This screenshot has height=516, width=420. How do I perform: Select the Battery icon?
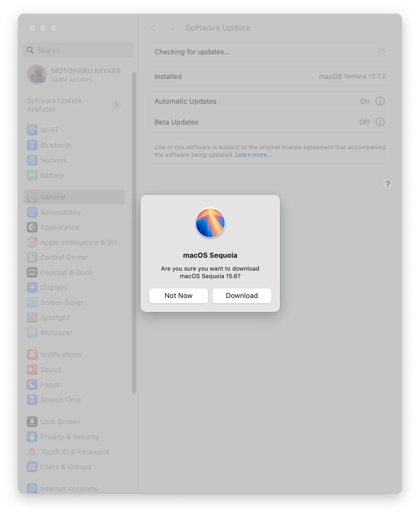point(32,175)
